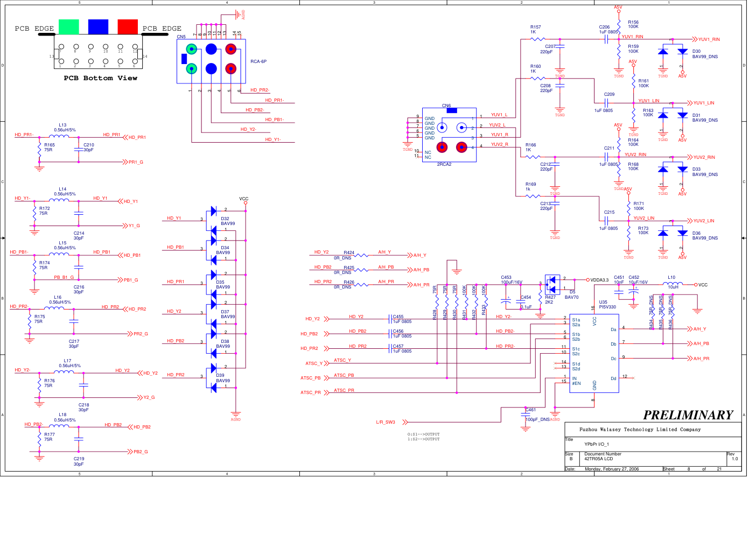Select the 0:S1-->OUTPUT note text
756x534 pixels.
(x=423, y=434)
